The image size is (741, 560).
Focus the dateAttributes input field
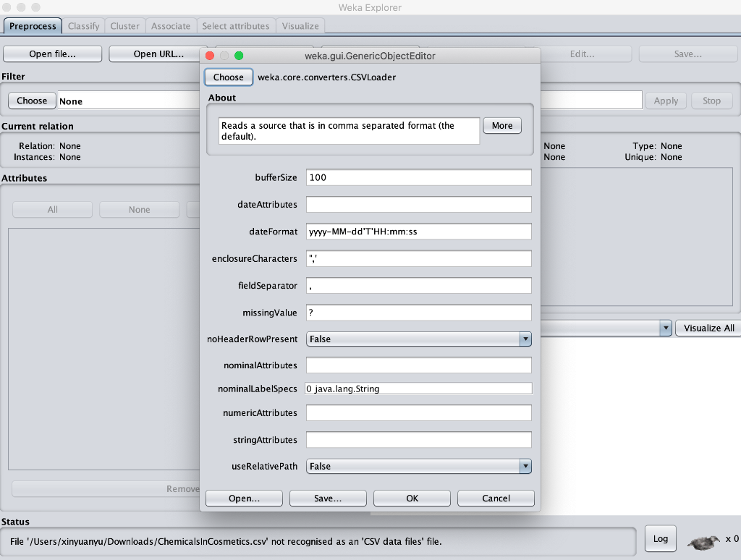419,204
